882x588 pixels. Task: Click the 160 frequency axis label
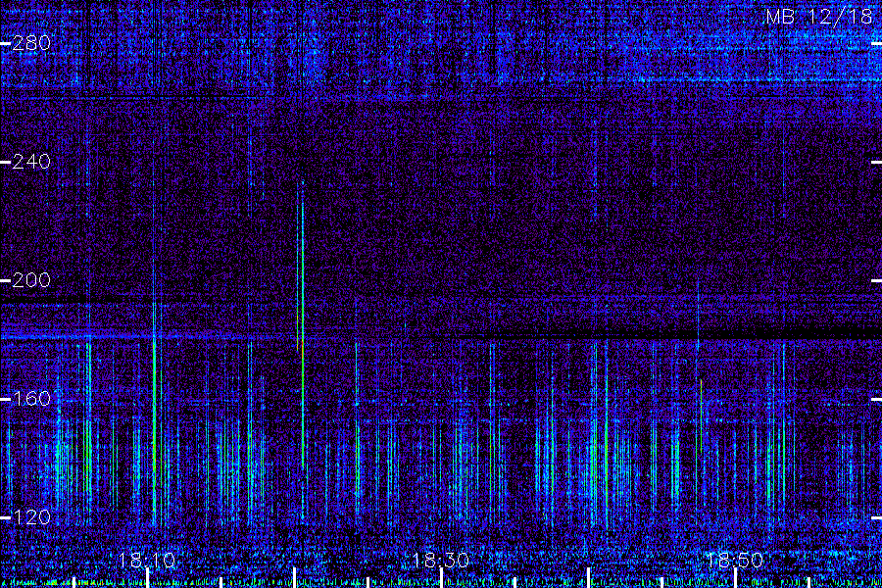pyautogui.click(x=31, y=399)
